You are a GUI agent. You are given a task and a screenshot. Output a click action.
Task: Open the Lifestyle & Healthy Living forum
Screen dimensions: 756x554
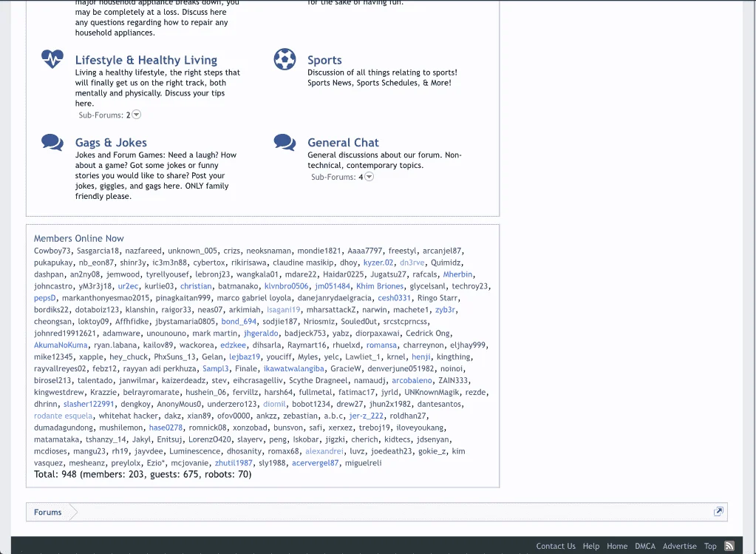pyautogui.click(x=146, y=61)
